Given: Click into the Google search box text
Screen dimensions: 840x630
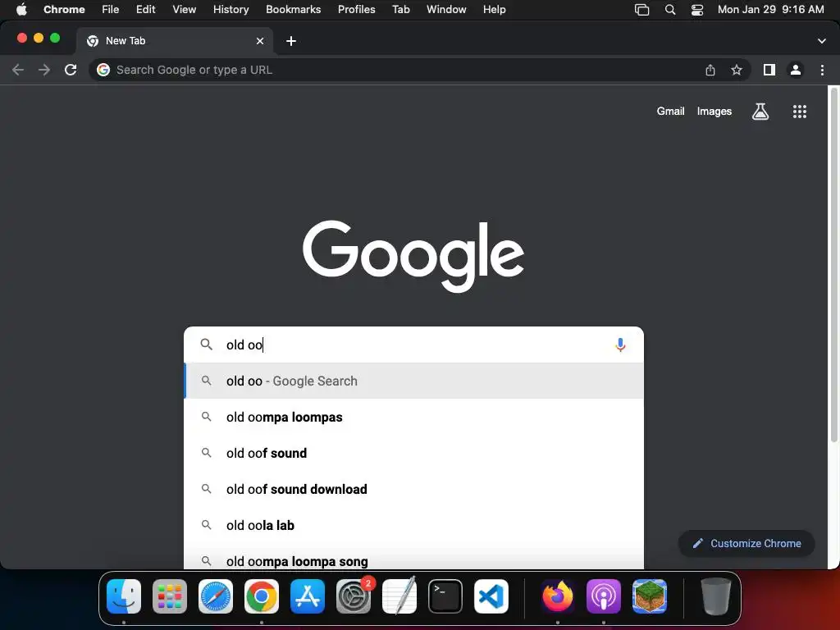Looking at the screenshot, I should (x=413, y=345).
